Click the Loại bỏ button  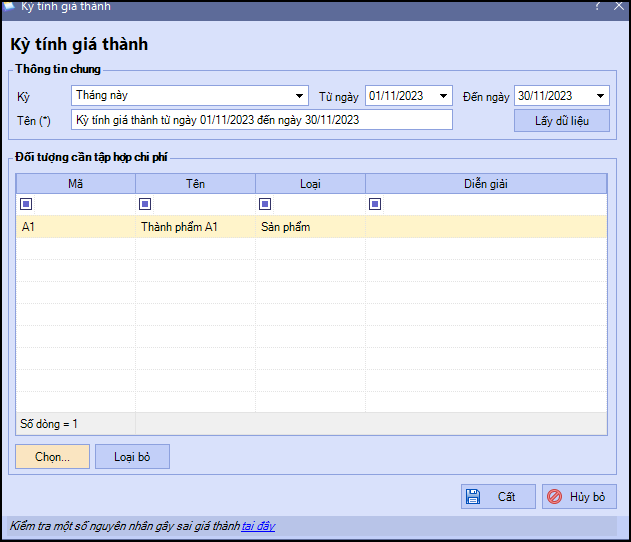pos(132,457)
